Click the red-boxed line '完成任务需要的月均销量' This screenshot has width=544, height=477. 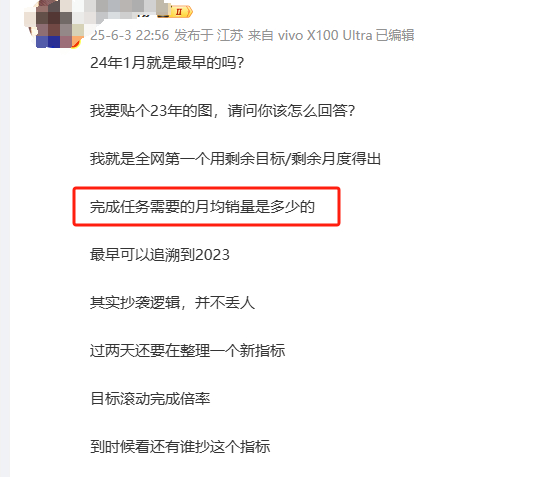pyautogui.click(x=202, y=207)
